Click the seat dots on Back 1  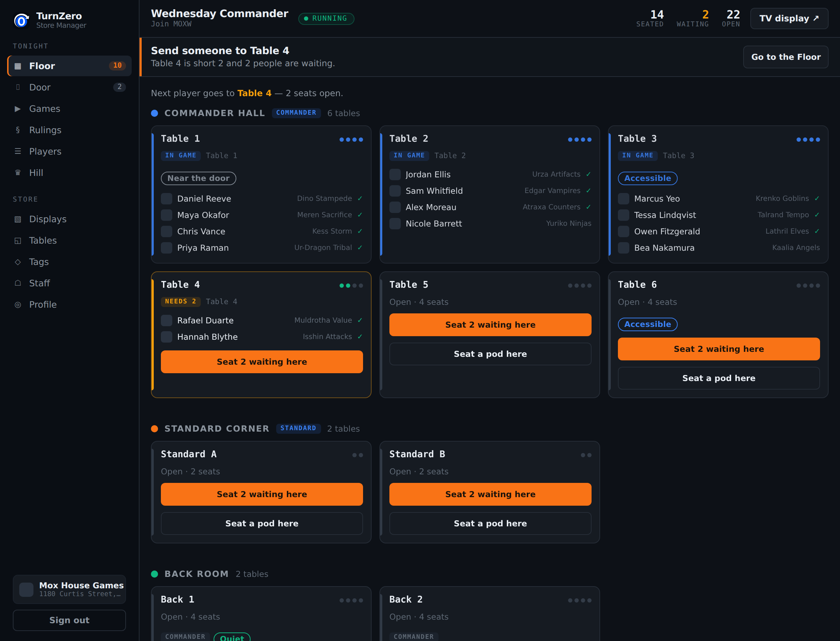pos(351,600)
